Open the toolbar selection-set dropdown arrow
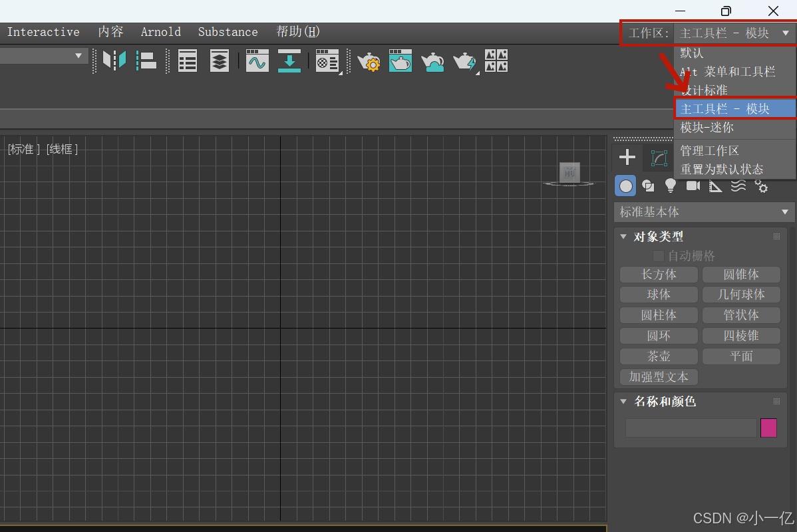This screenshot has width=797, height=532. (x=79, y=55)
